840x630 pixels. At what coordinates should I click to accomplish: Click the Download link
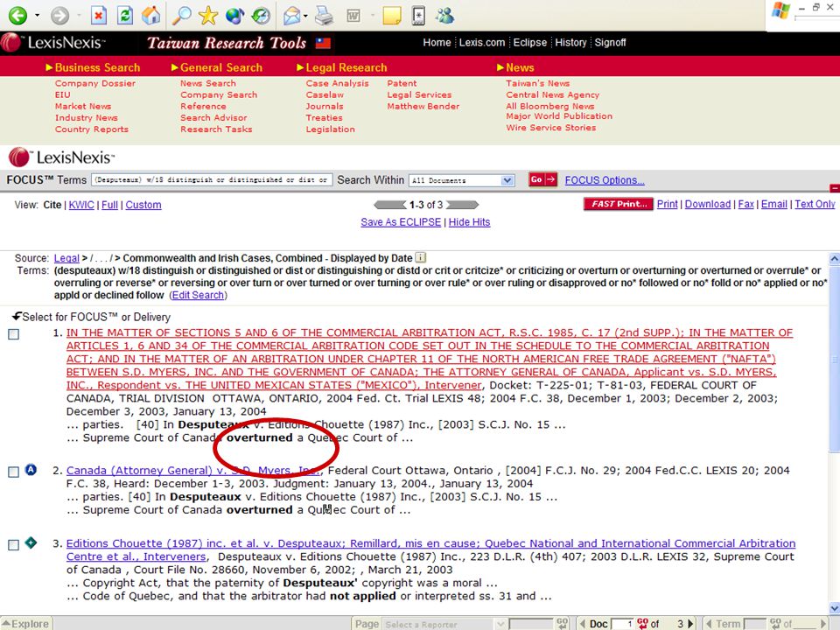click(708, 204)
